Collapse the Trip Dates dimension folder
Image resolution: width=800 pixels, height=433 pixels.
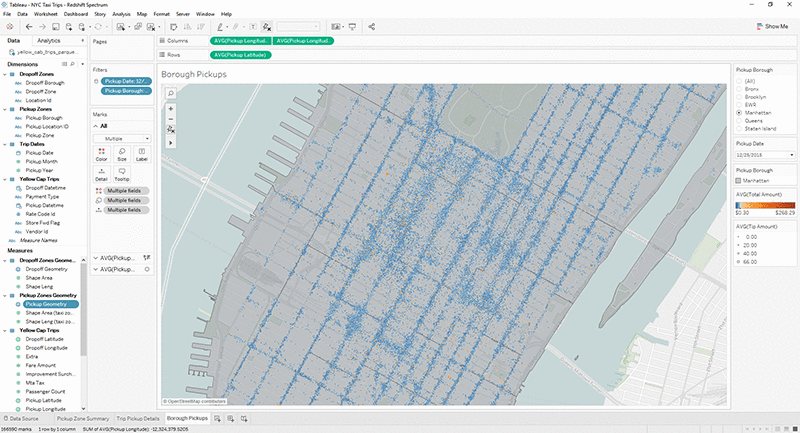[5, 144]
